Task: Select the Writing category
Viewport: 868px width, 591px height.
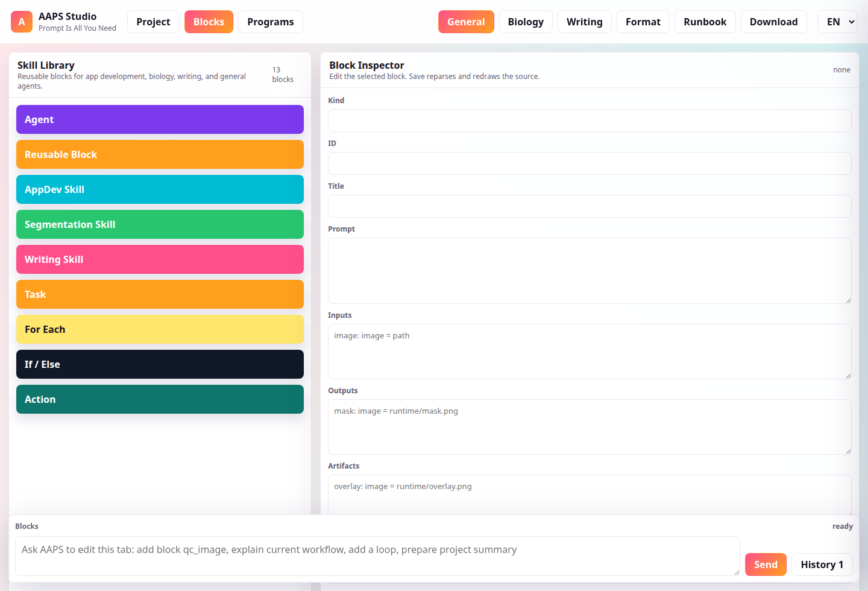Action: (585, 22)
